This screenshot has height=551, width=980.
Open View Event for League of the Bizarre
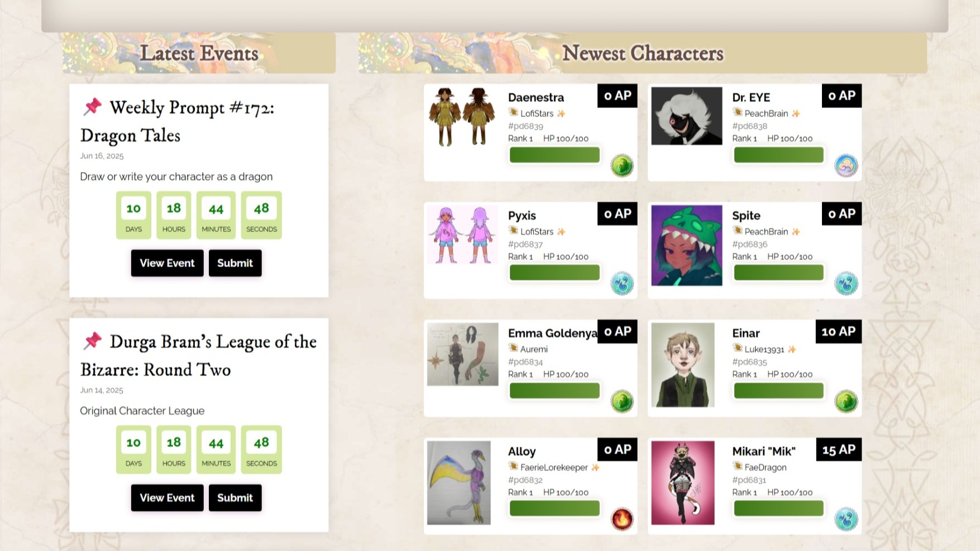(x=167, y=497)
